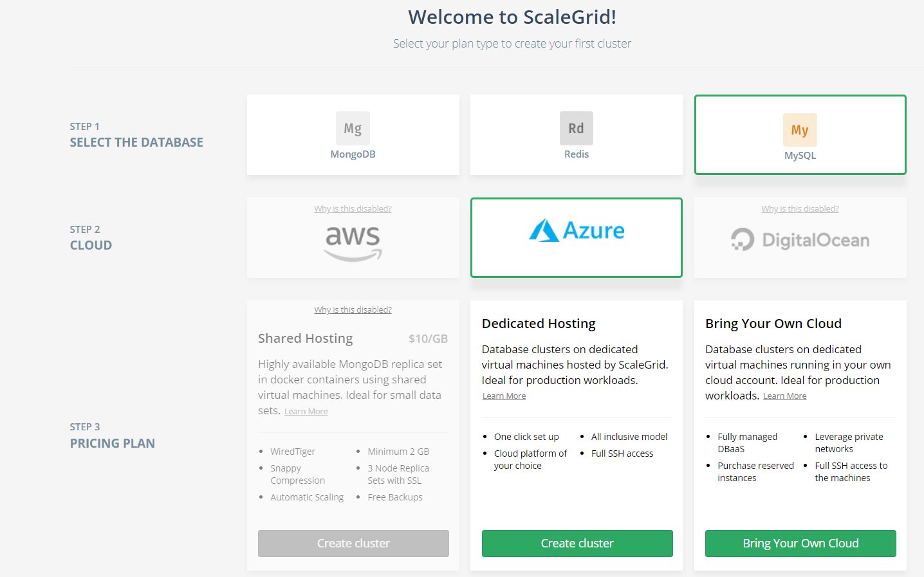Click the Bring Your Own Cloud heading
This screenshot has width=924, height=577.
tap(773, 324)
